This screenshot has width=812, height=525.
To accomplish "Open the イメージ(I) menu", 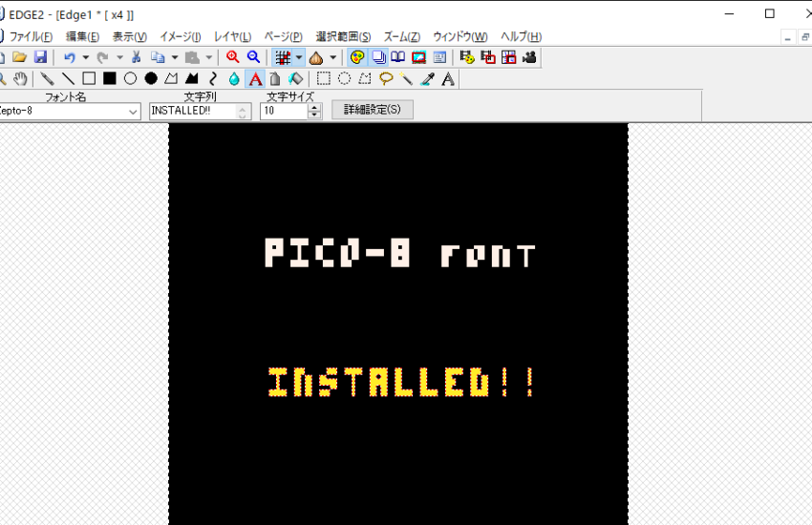I will click(x=181, y=36).
